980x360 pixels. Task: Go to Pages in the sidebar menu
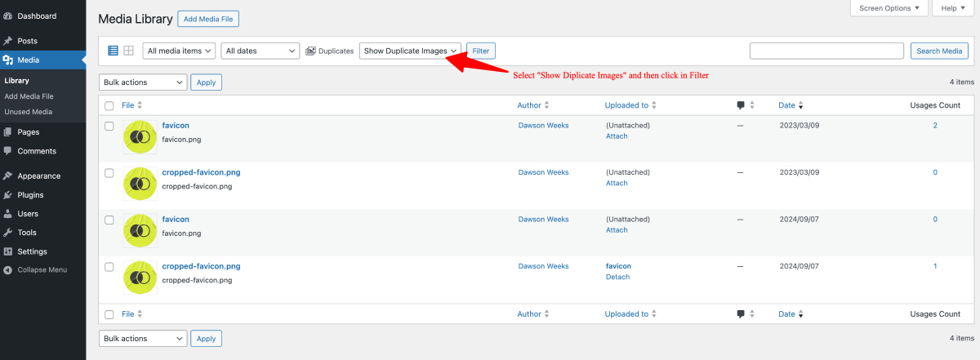(28, 132)
